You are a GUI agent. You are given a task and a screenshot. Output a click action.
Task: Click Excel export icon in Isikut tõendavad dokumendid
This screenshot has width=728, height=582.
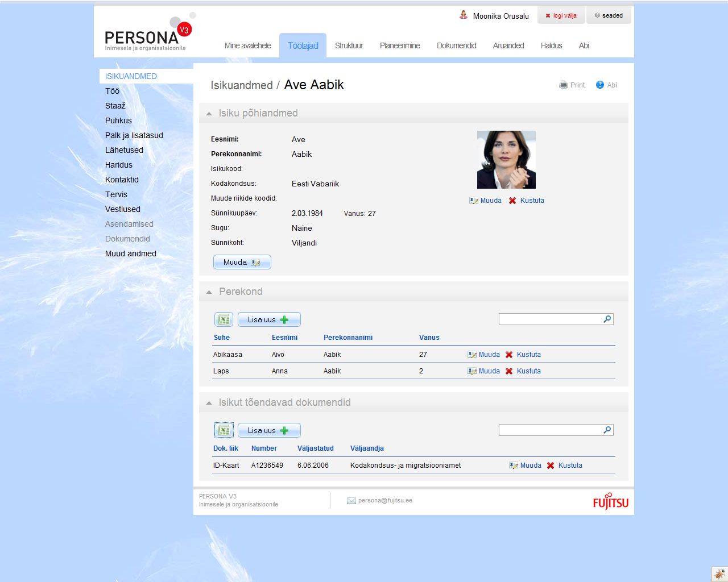(x=224, y=430)
